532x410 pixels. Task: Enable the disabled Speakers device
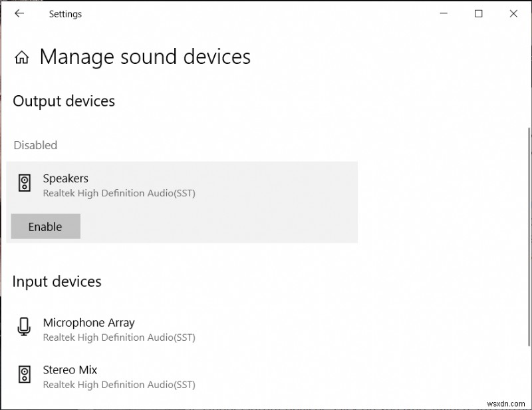pyautogui.click(x=45, y=226)
